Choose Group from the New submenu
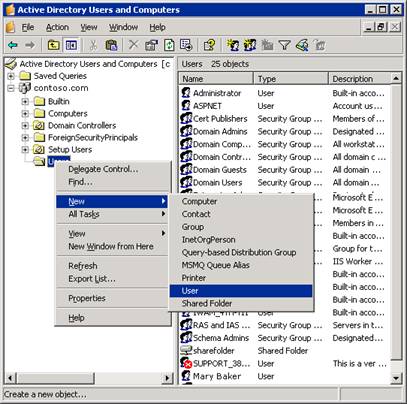 [x=241, y=227]
